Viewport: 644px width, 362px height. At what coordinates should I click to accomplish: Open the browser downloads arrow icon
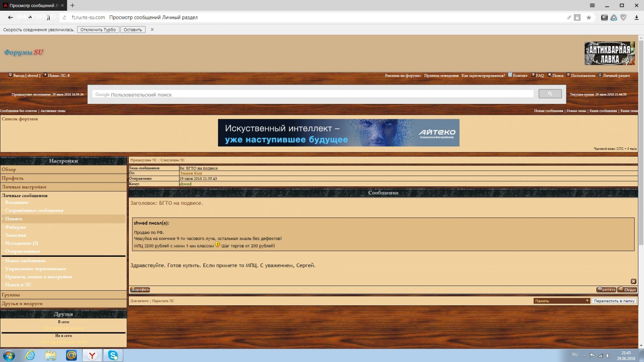(636, 18)
